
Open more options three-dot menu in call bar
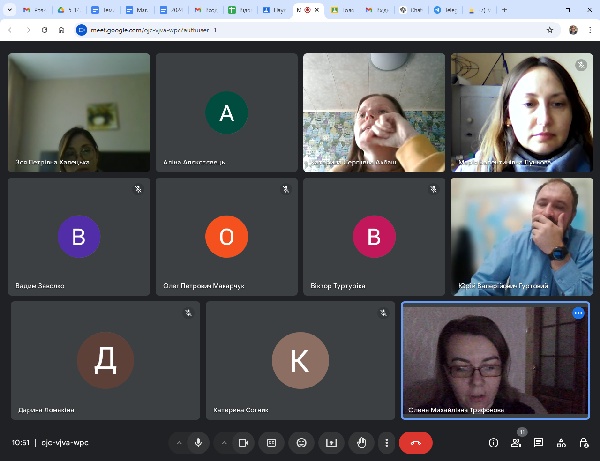(386, 442)
